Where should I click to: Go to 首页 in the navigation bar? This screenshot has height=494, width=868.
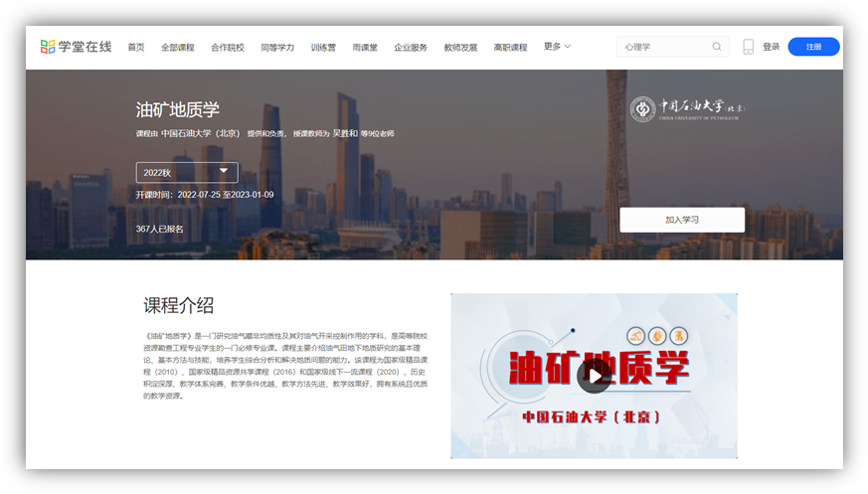(x=136, y=47)
